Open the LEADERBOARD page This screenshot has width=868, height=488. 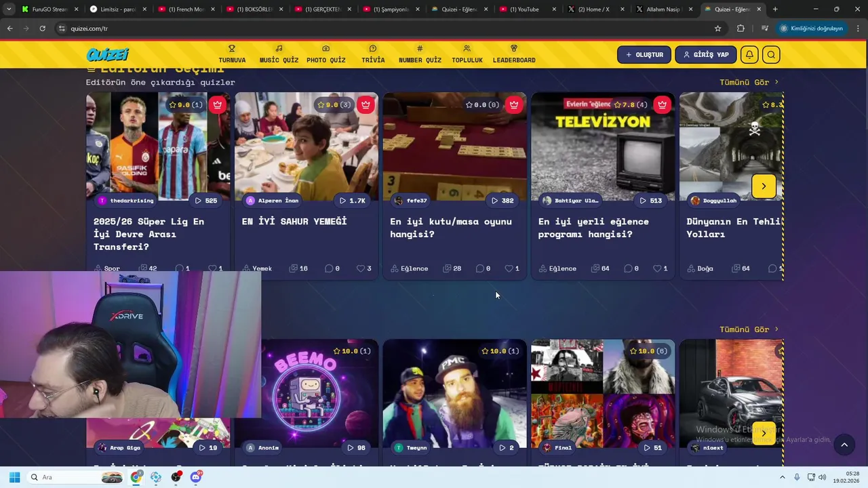tap(514, 54)
